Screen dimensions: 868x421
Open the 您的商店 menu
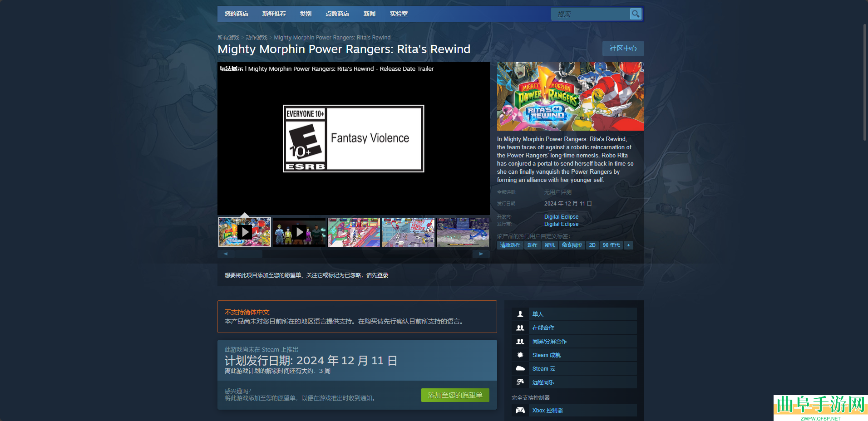[x=237, y=14]
